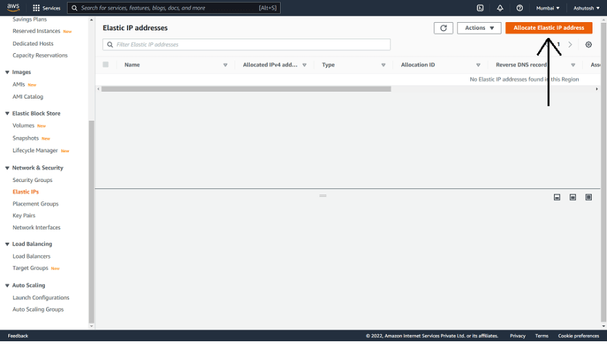Collapse the Network & Security section

[x=7, y=168]
